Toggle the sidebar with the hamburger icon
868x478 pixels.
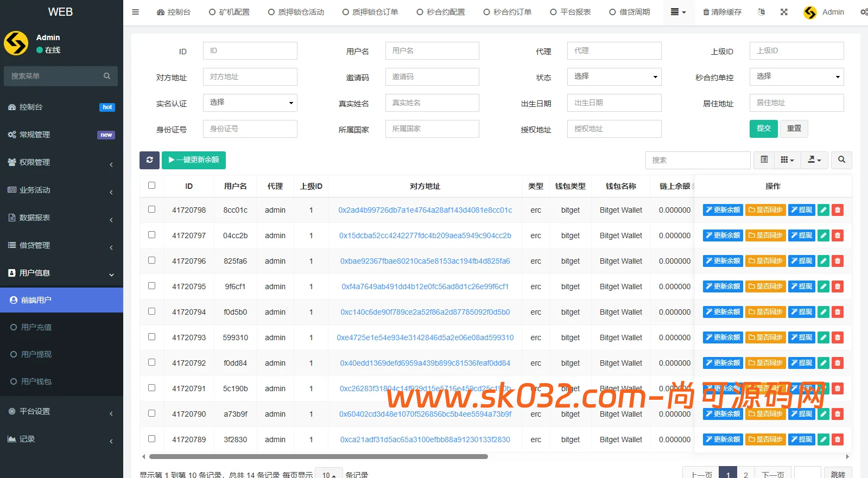(x=135, y=12)
